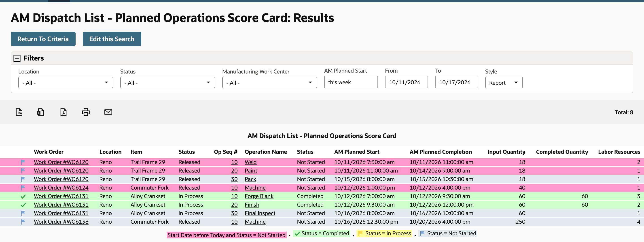Click green checkmark icon in Forge Blank row
The width and height of the screenshot is (644, 242).
[23, 197]
